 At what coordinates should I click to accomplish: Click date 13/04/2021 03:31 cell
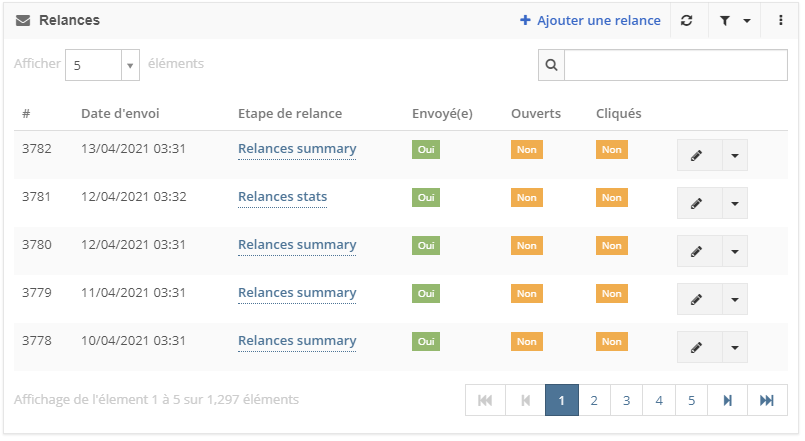[x=133, y=149]
